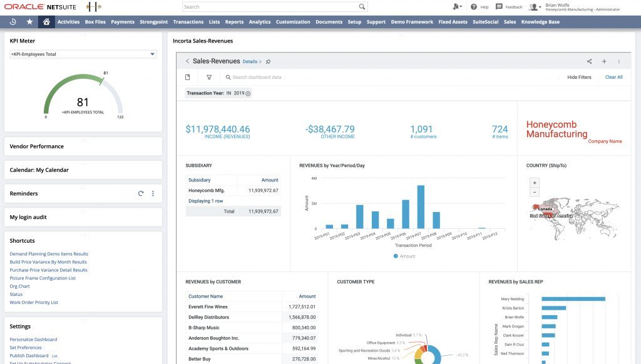Viewport: 641px width, 364px height.
Task: Click the Clear All link
Action: click(x=613, y=77)
